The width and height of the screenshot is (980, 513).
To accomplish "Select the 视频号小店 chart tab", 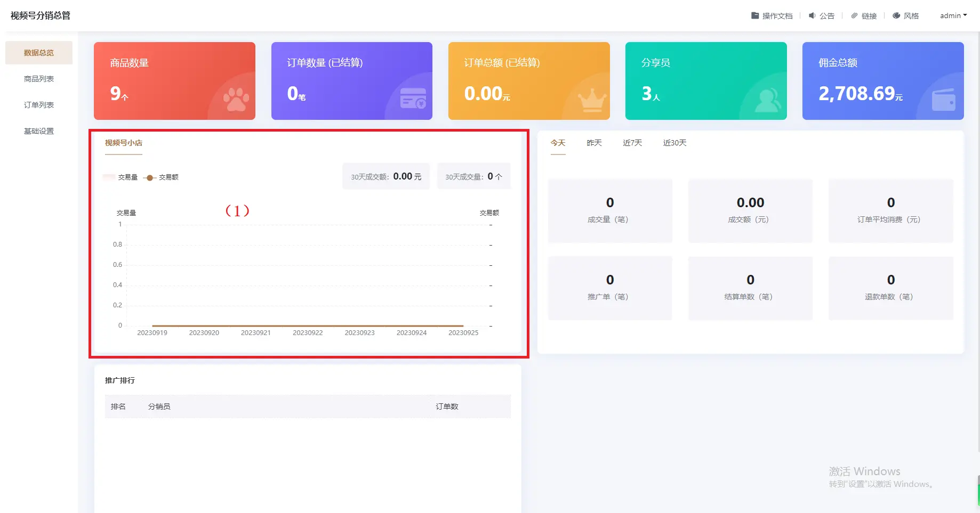I will click(x=124, y=143).
